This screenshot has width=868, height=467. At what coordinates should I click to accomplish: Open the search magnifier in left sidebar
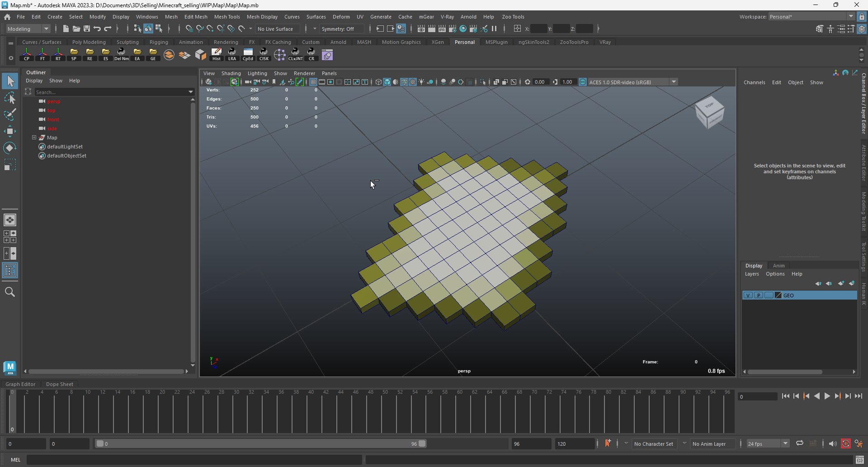coord(9,292)
